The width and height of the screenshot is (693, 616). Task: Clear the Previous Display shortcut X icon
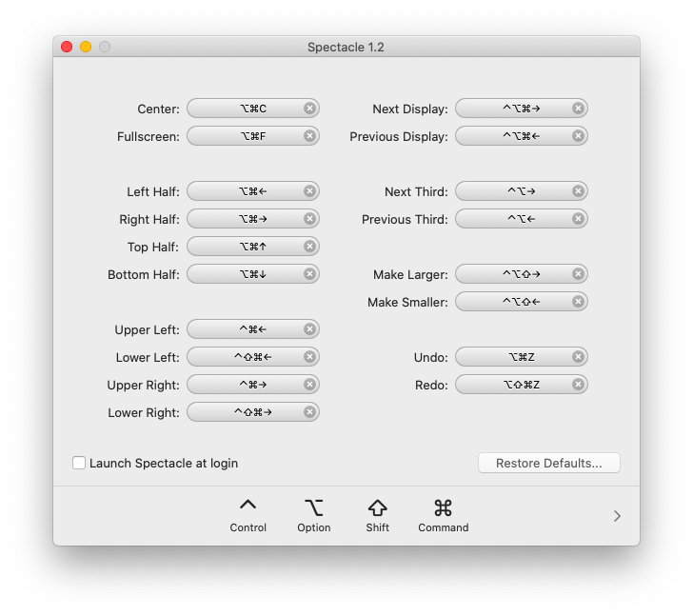[578, 136]
